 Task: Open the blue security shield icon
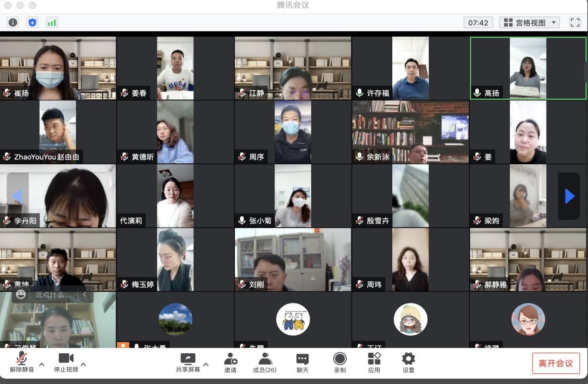pyautogui.click(x=32, y=22)
